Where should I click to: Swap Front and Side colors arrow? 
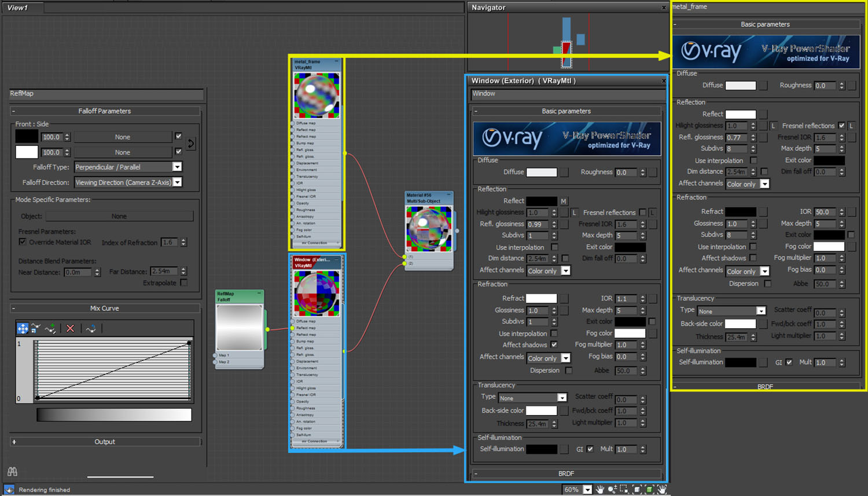[191, 144]
